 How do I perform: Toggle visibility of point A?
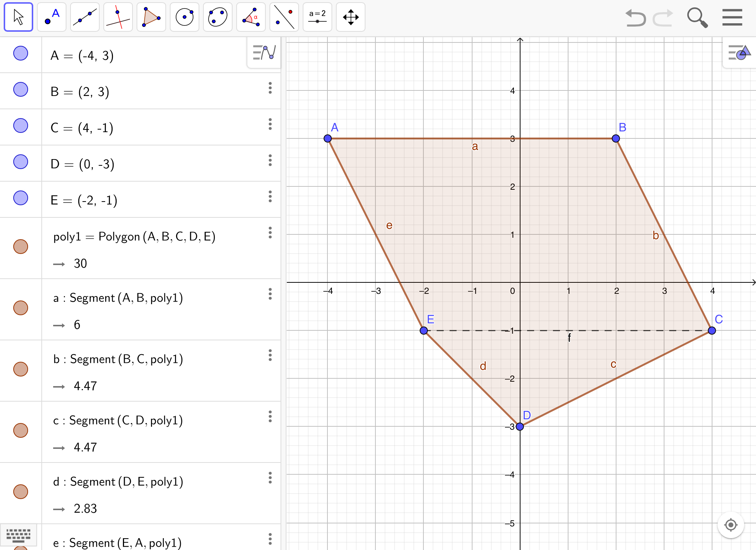[21, 53]
